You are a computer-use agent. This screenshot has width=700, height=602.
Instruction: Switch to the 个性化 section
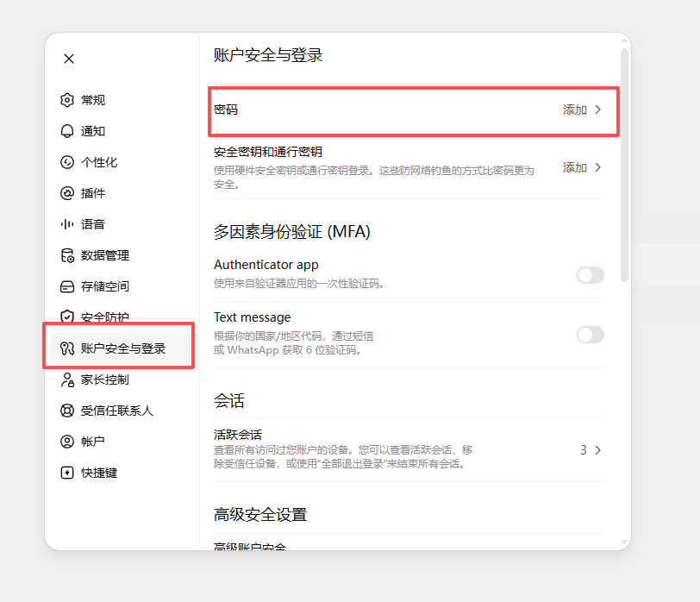(x=99, y=162)
